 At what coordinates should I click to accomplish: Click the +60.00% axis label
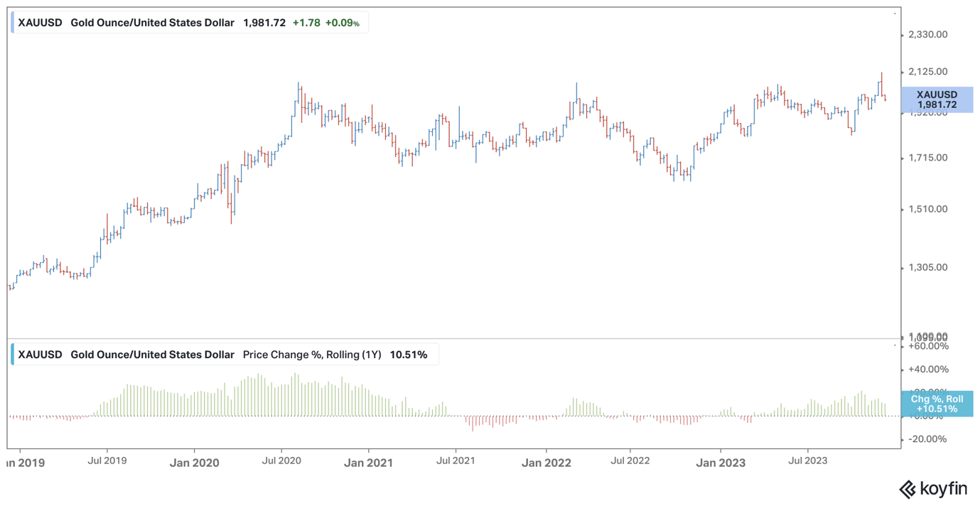click(928, 346)
